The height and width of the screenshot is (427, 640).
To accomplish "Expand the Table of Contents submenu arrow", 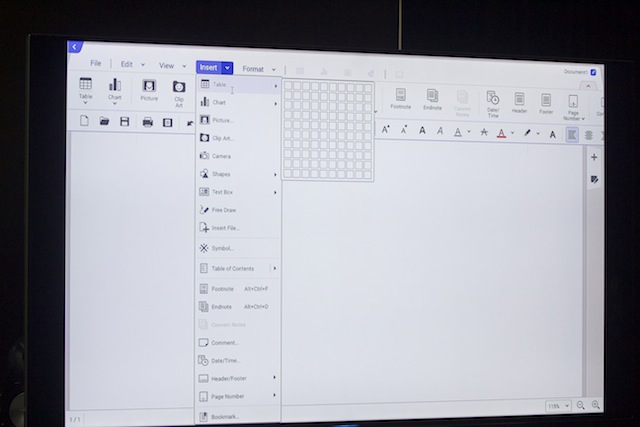I will click(275, 268).
